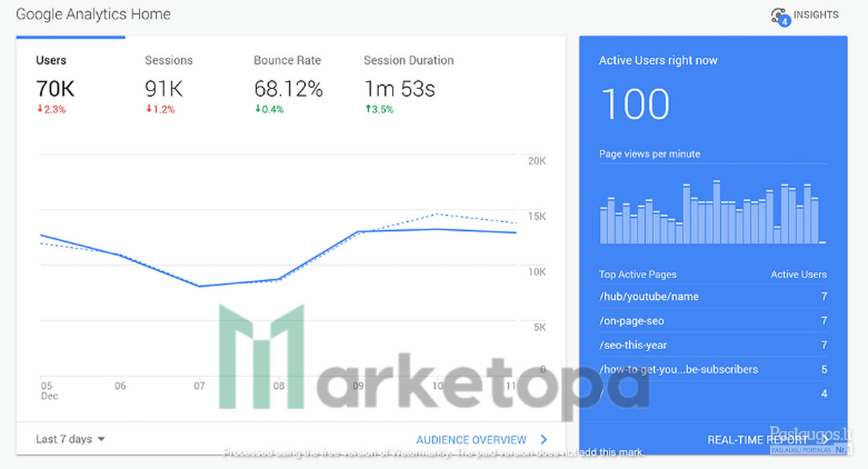Click the red 2.3% users decrease
The image size is (868, 469).
51,110
